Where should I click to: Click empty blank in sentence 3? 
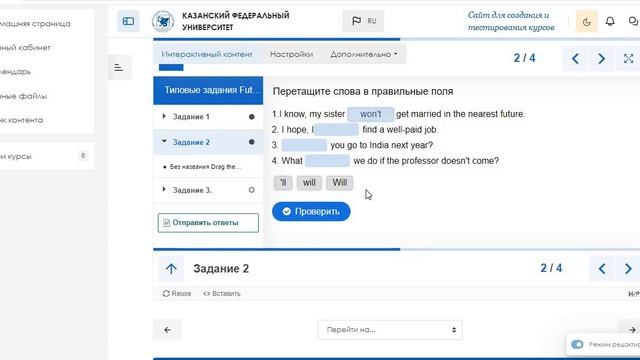(x=304, y=145)
